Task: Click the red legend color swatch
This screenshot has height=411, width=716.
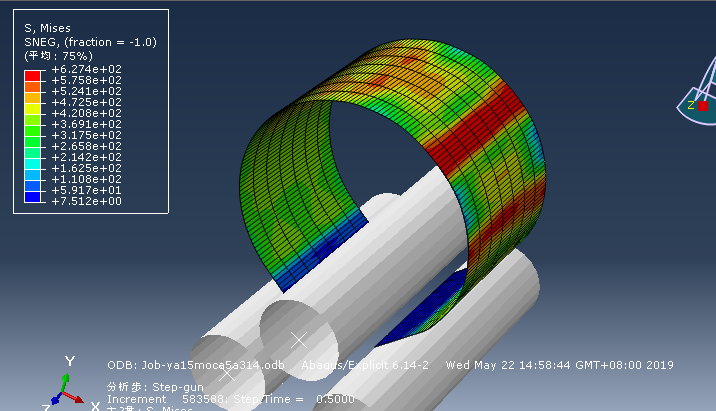Action: [x=32, y=76]
